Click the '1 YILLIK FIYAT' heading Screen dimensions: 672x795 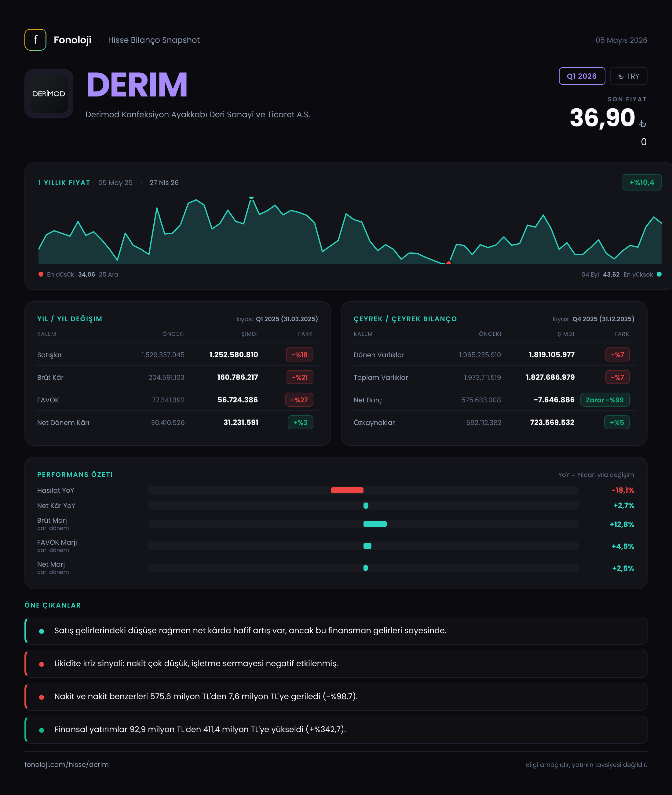(64, 183)
